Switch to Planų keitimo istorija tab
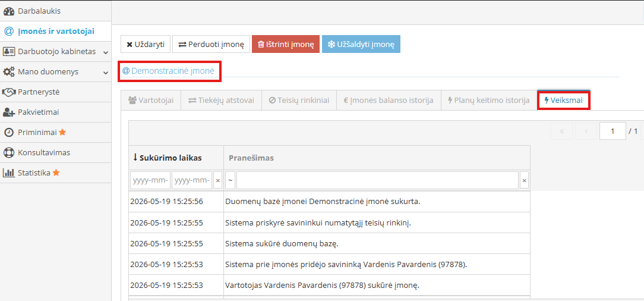This screenshot has height=301, width=644. (x=489, y=100)
